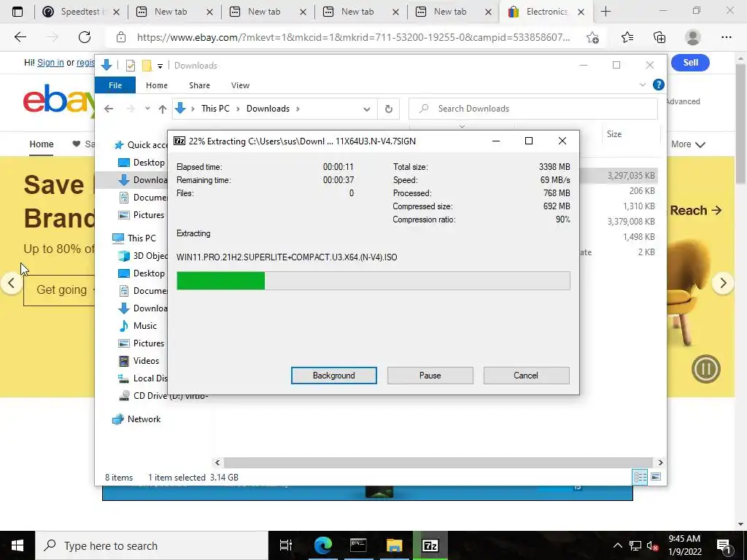Viewport: 747px width, 560px height.
Task: Open the File tab in Explorer
Action: [115, 85]
